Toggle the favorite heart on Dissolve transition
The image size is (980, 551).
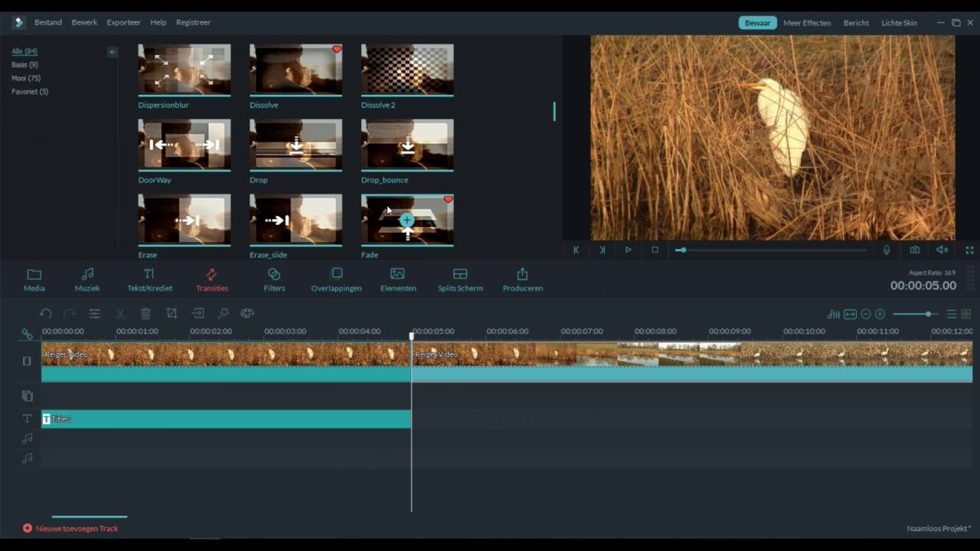coord(337,49)
